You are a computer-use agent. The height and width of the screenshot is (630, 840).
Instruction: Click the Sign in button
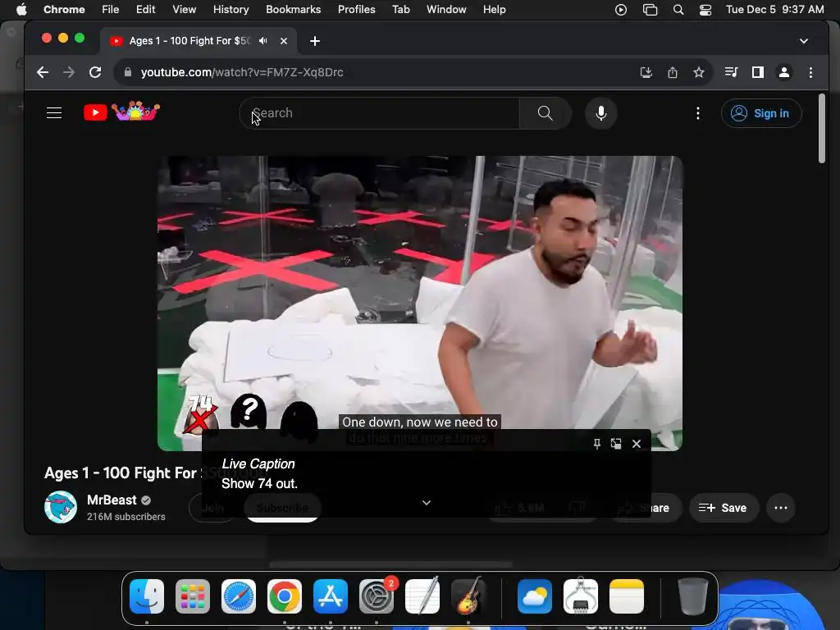pos(761,113)
